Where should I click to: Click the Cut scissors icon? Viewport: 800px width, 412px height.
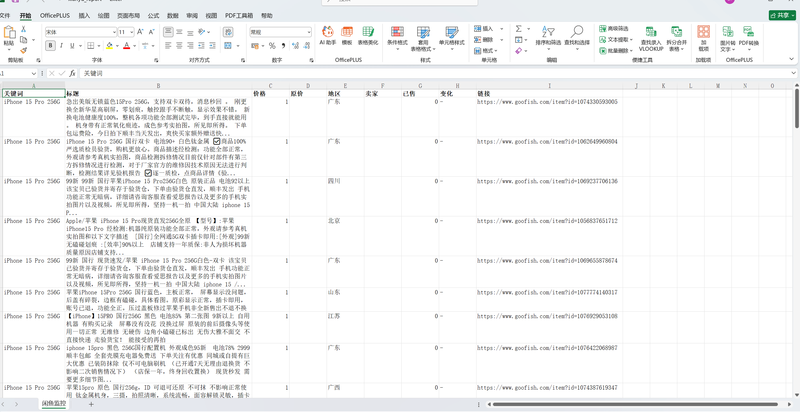tap(23, 30)
